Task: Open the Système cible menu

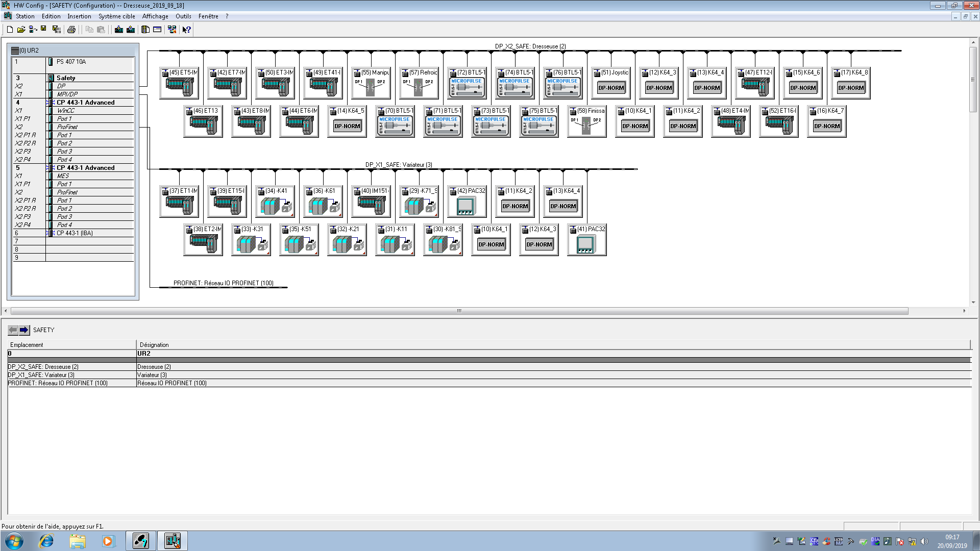Action: [x=116, y=16]
